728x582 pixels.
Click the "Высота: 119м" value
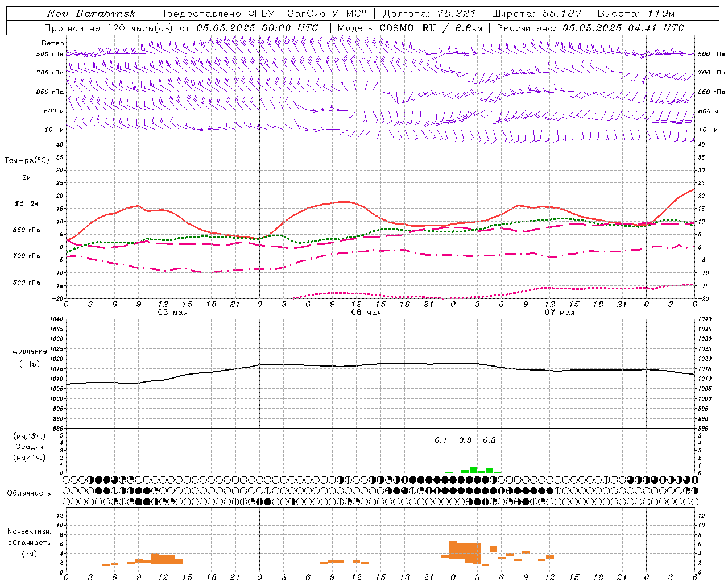(636, 14)
